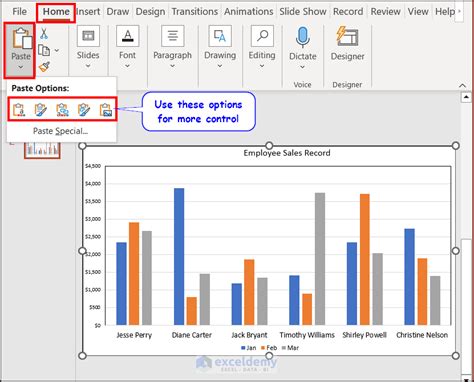This screenshot has height=382, width=474.
Task: Click the Copy icon
Action: pos(44,50)
